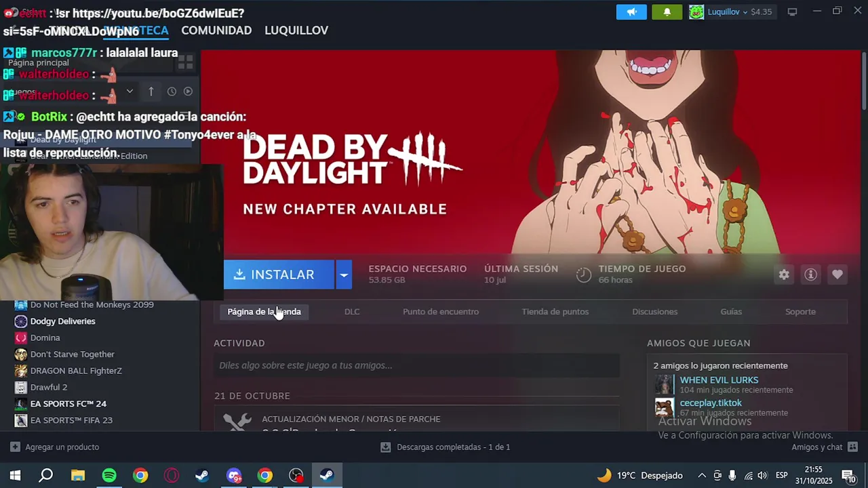Expand the library category dropdown chevron
This screenshot has height=488, width=868.
point(130,91)
